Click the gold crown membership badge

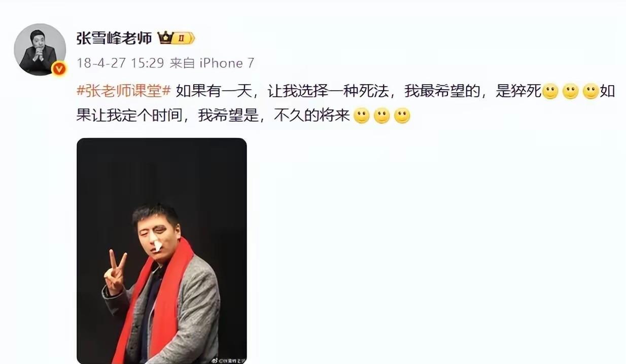coord(165,38)
